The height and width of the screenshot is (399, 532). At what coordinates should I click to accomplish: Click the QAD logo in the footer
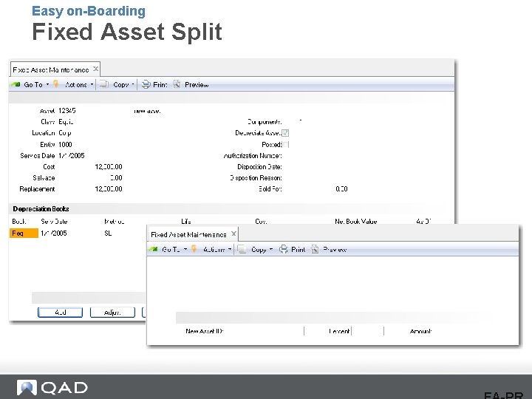52,388
